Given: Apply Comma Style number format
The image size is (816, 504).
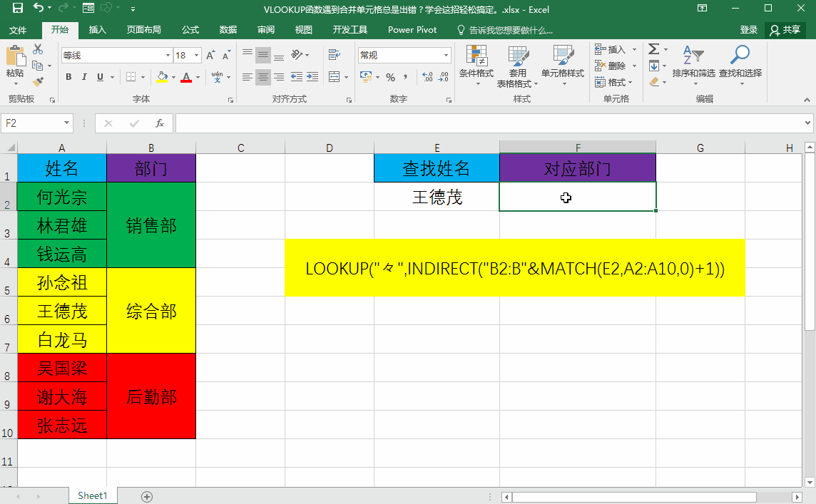Looking at the screenshot, I should (x=405, y=77).
